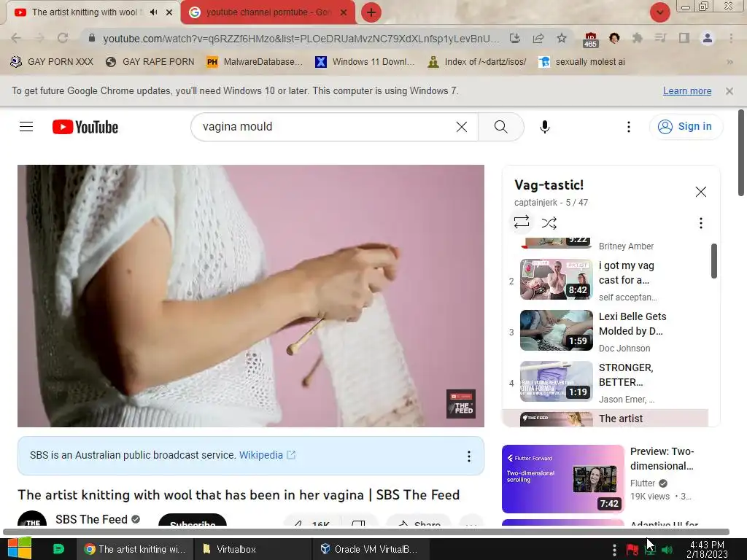
Task: Click the playlist panel's vertical scrollbar
Action: tap(713, 261)
